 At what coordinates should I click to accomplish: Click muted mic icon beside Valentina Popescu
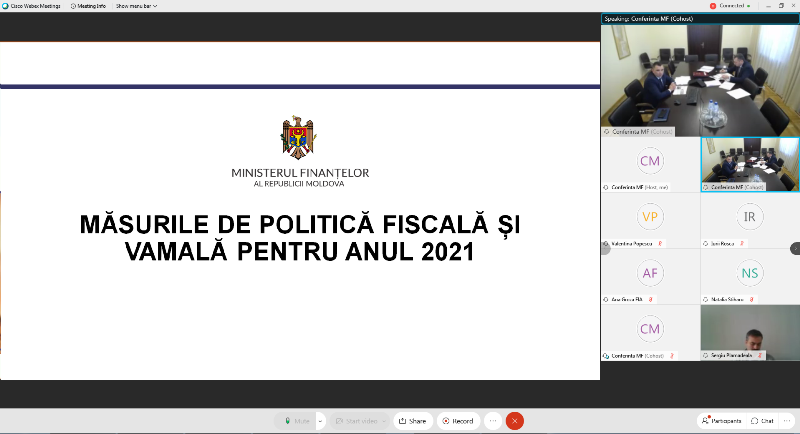(x=660, y=244)
